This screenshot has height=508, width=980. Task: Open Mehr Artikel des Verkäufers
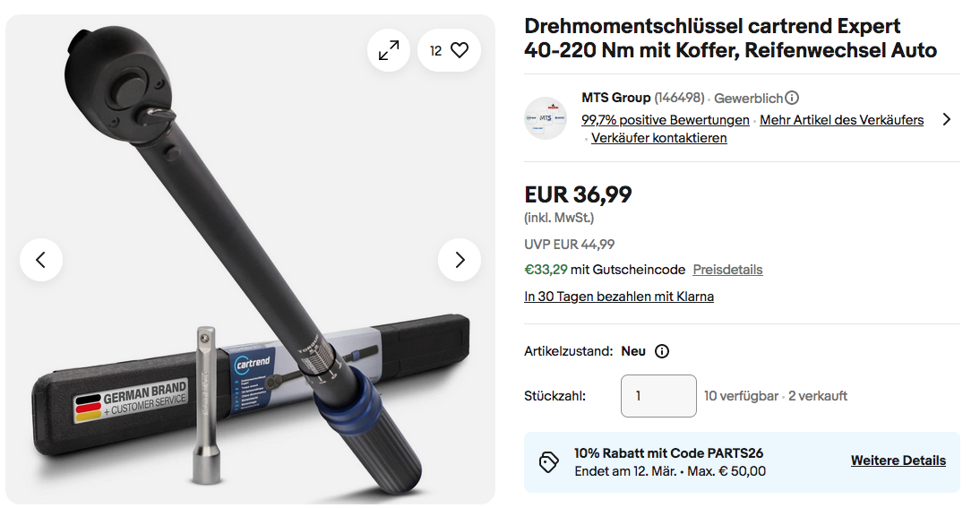(x=841, y=120)
